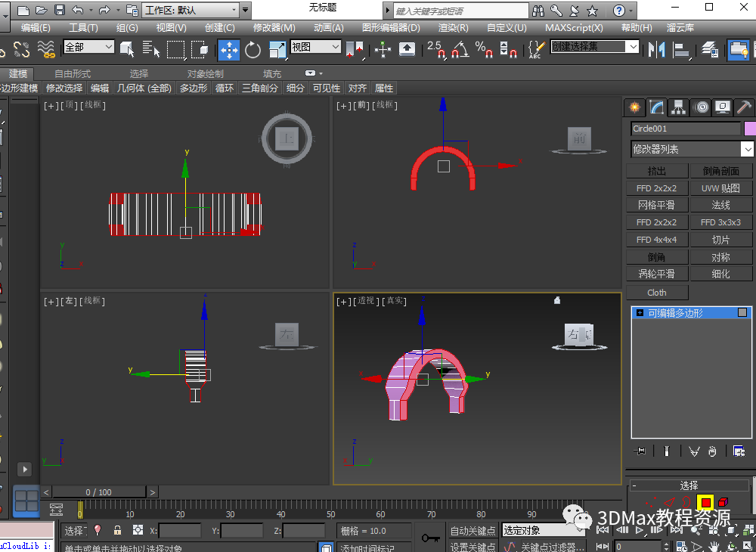The image size is (756, 552).
Task: Switch to the 自由形式 ribbon tab
Action: [x=73, y=73]
